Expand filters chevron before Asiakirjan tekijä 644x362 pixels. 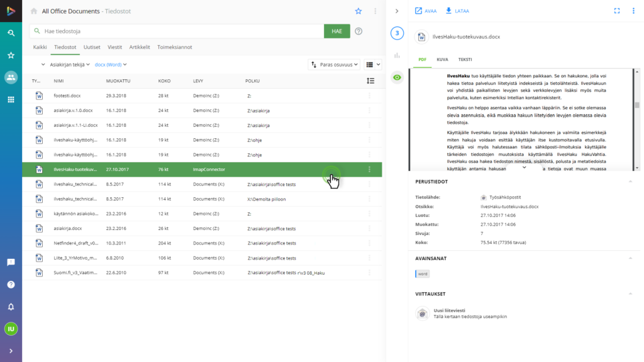pyautogui.click(x=43, y=65)
